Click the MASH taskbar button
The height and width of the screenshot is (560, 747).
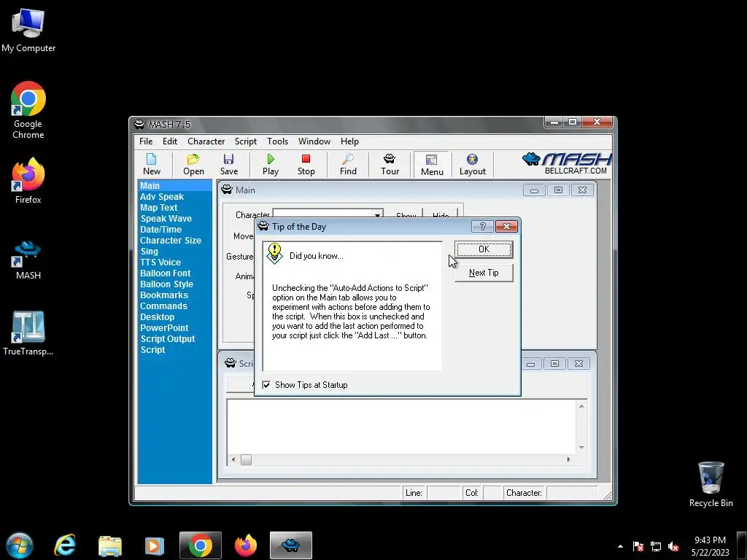coord(290,545)
